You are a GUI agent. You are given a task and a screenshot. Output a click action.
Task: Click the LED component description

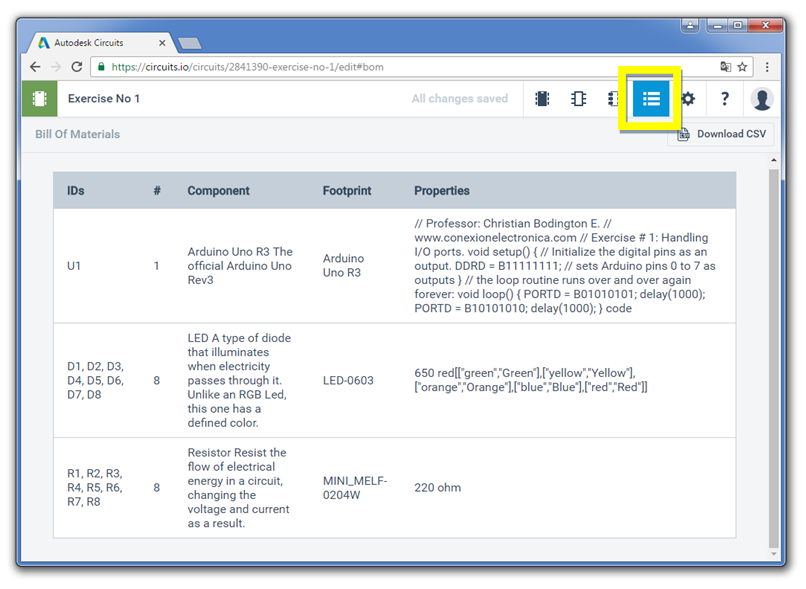point(239,380)
